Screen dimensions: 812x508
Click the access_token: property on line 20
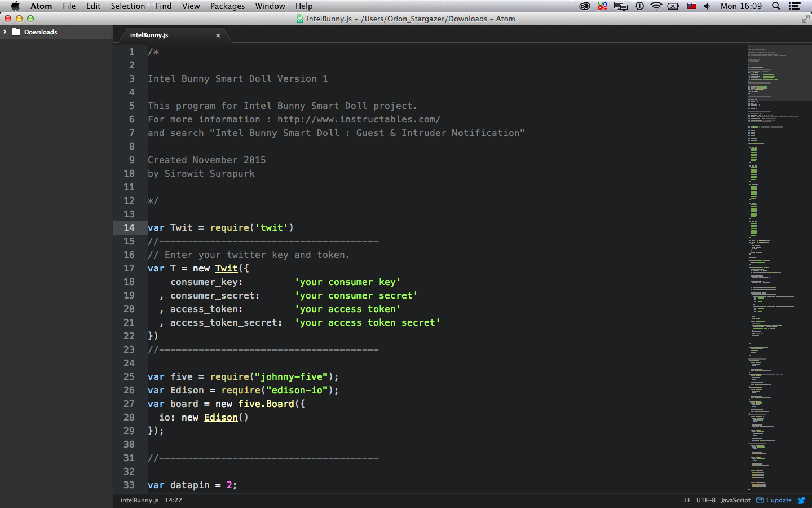(206, 309)
